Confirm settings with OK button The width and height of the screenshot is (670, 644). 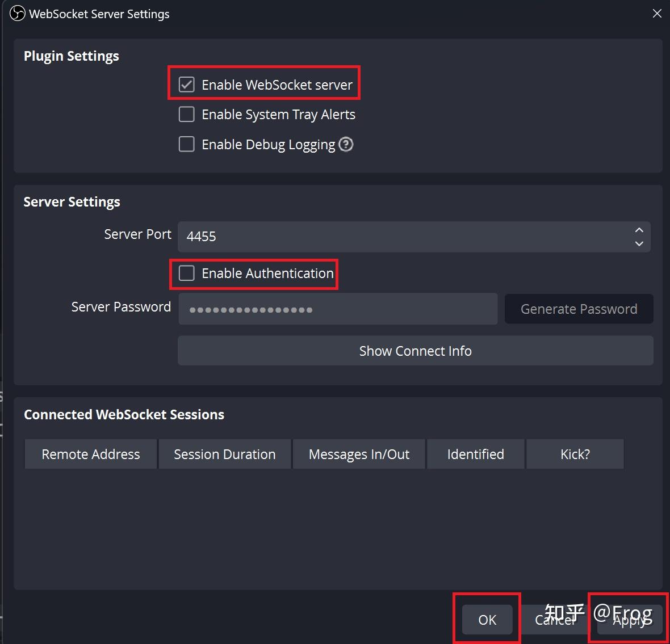(x=487, y=620)
